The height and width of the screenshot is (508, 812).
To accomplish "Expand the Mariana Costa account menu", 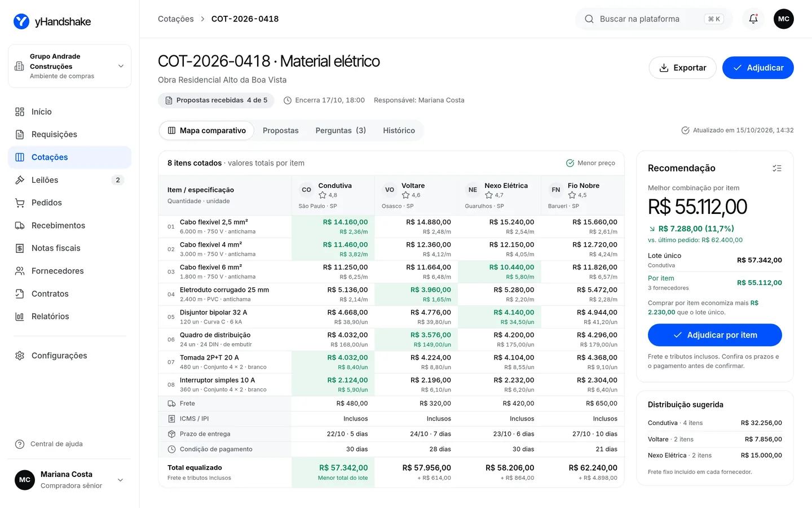I will (x=70, y=480).
